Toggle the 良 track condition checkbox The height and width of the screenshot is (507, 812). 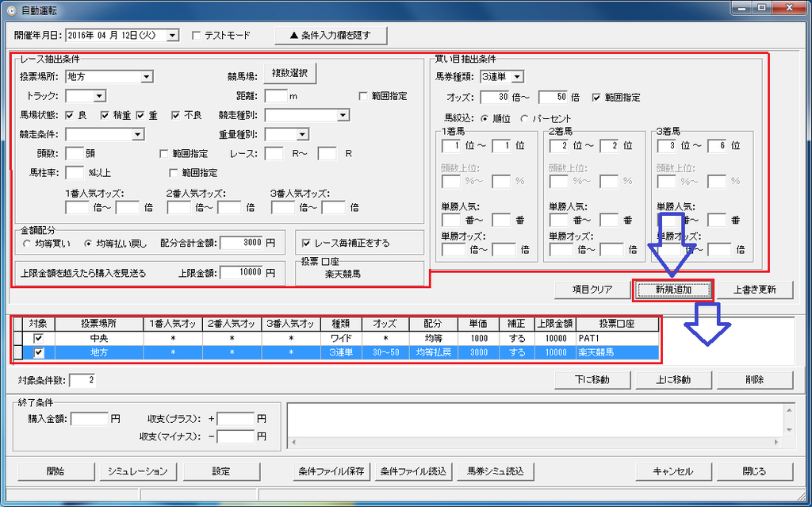[x=70, y=115]
